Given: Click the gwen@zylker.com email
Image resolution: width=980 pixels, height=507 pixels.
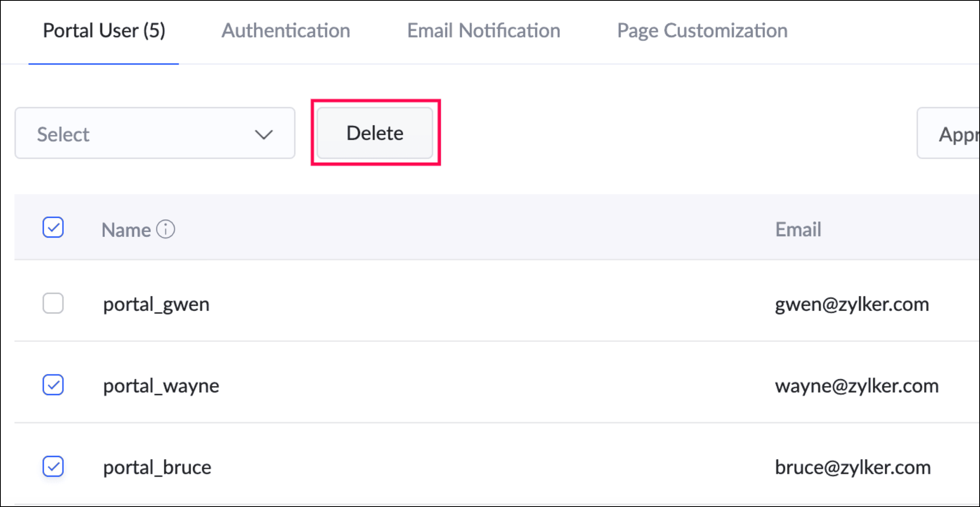Looking at the screenshot, I should 852,305.
